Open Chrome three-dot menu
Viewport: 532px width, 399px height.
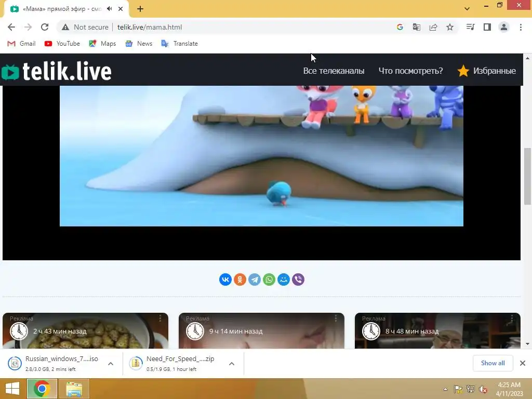pos(521,27)
